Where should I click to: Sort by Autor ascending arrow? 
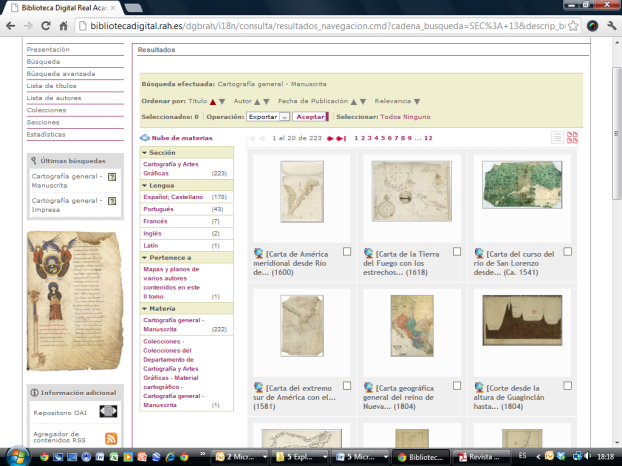coord(257,102)
